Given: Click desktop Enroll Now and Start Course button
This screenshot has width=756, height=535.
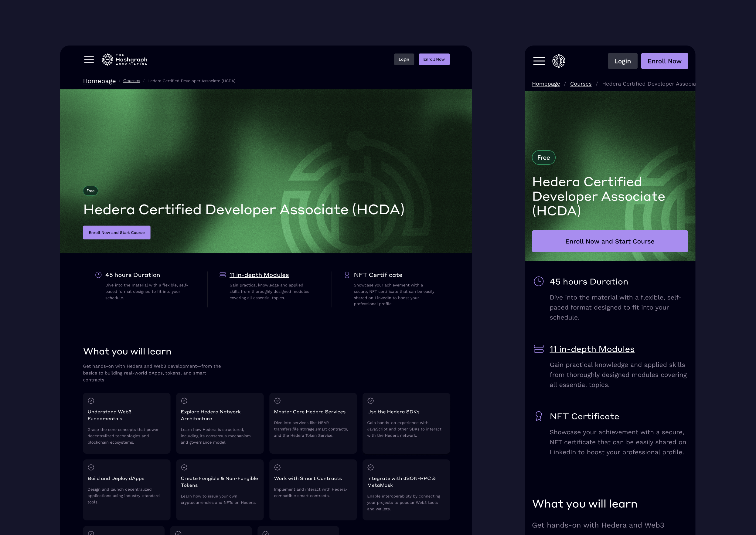Looking at the screenshot, I should coord(117,232).
